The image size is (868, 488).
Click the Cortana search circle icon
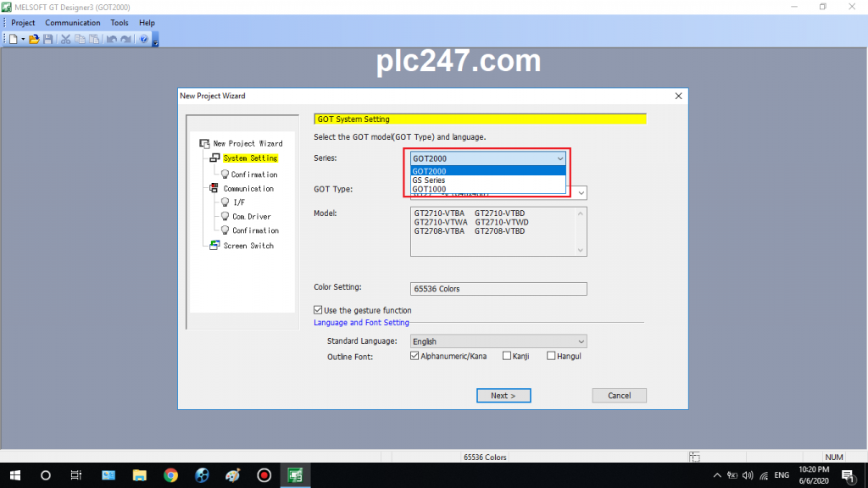pos(46,475)
